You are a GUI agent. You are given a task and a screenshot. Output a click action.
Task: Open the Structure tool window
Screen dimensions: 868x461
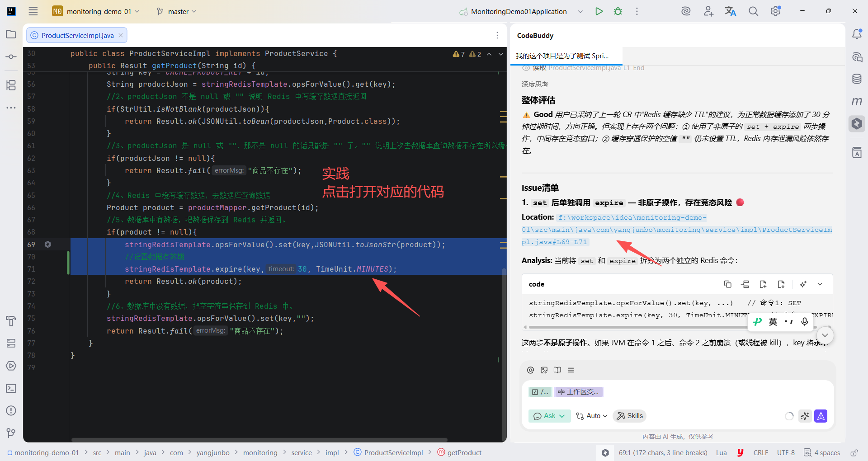click(11, 85)
